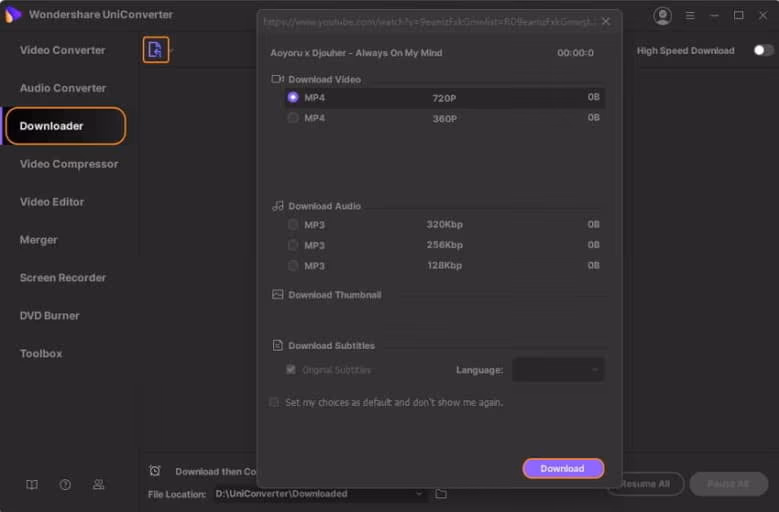Open Toolbox in sidebar

point(41,354)
